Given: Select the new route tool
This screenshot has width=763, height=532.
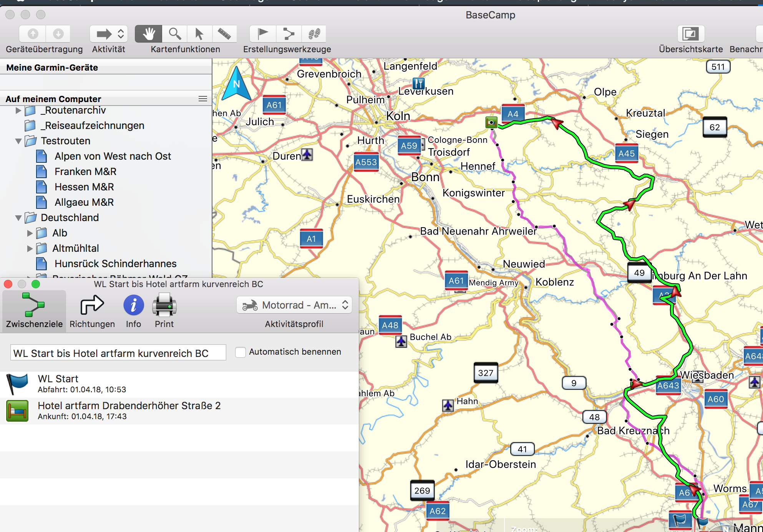Looking at the screenshot, I should click(x=289, y=34).
